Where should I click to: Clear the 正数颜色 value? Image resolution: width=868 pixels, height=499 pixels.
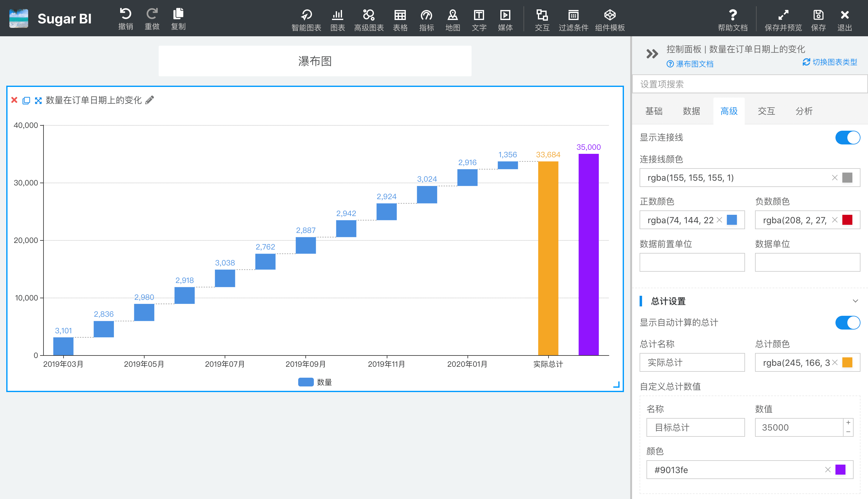coord(719,220)
